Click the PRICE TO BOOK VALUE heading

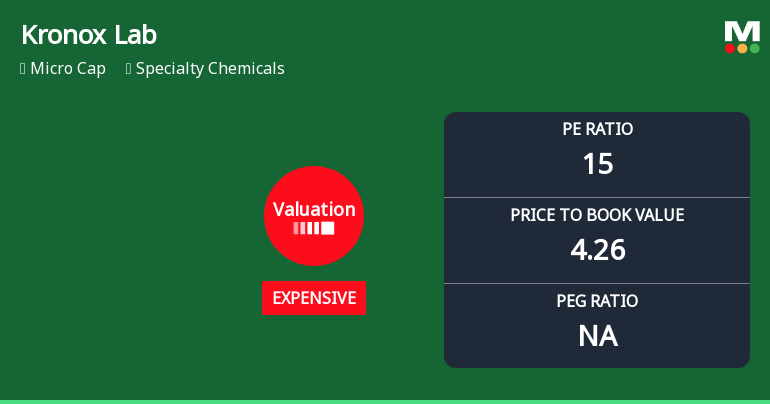597,215
